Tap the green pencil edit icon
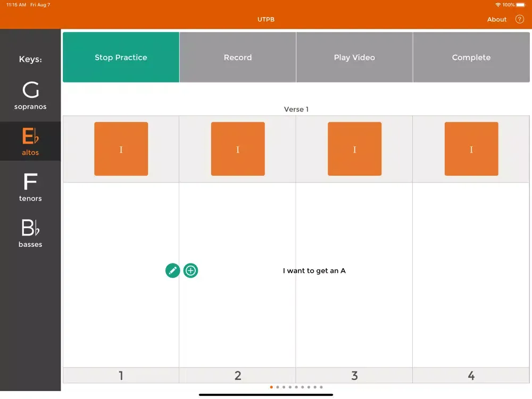Viewport: 532px width, 399px height. [x=172, y=270]
